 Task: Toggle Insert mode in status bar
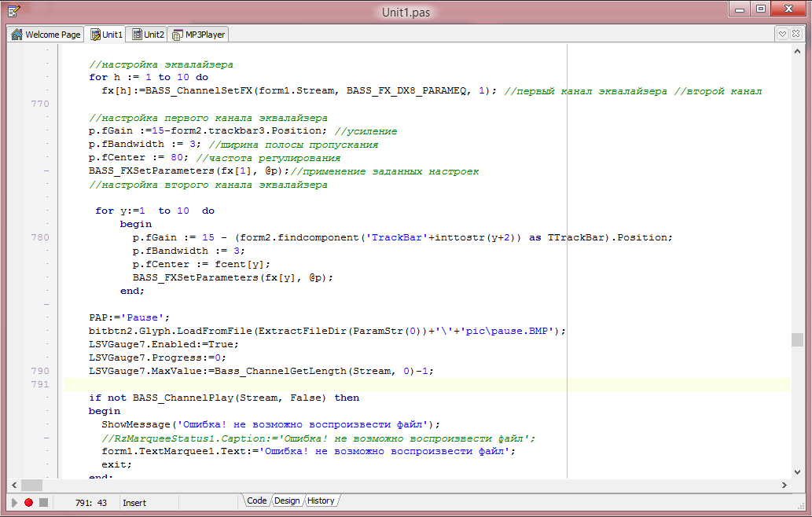134,502
